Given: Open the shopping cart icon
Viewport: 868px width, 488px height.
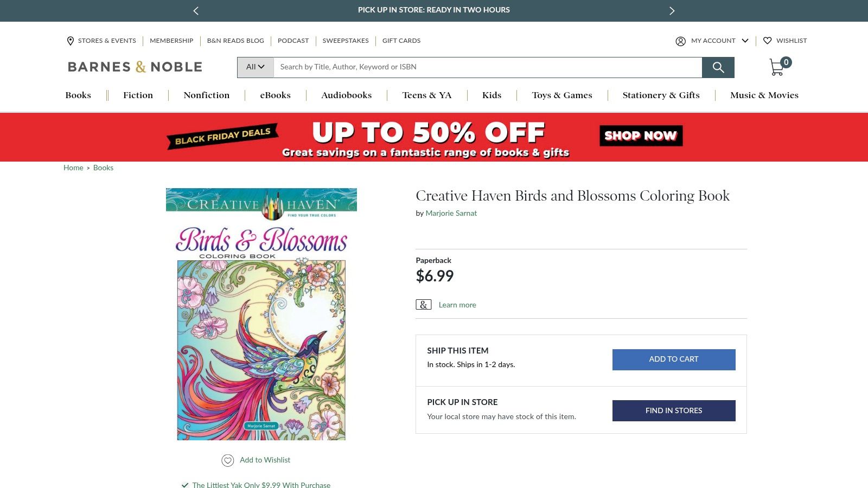Looking at the screenshot, I should [x=777, y=67].
